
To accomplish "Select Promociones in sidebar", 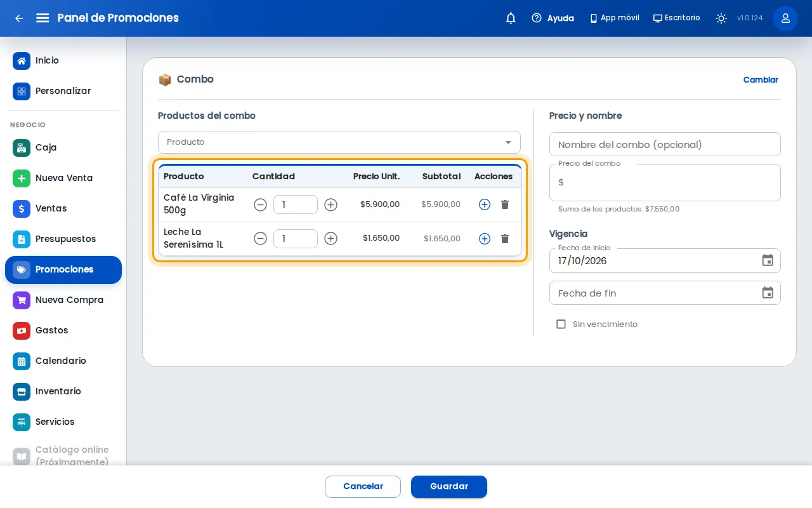I will point(63,270).
